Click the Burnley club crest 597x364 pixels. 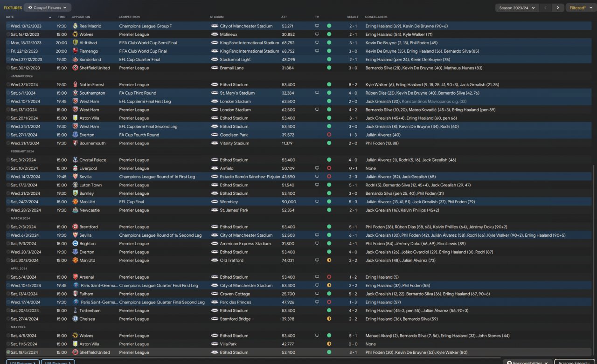[x=76, y=194]
